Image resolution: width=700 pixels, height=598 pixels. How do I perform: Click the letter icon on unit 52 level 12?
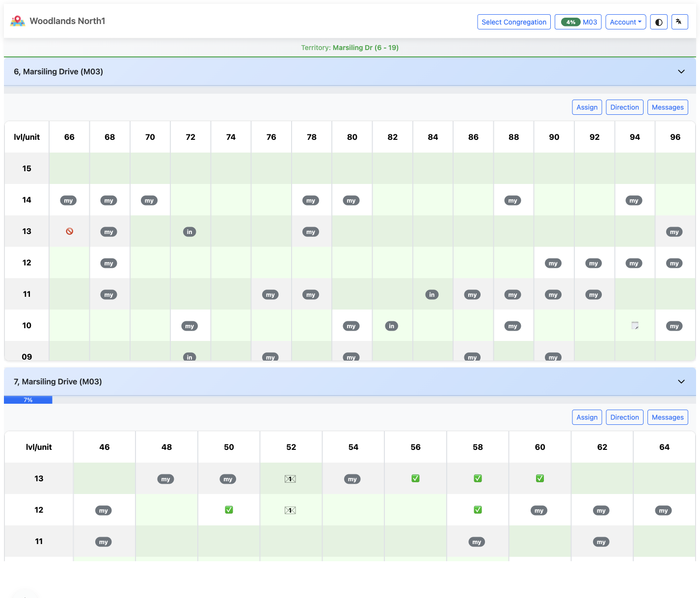[x=291, y=510]
